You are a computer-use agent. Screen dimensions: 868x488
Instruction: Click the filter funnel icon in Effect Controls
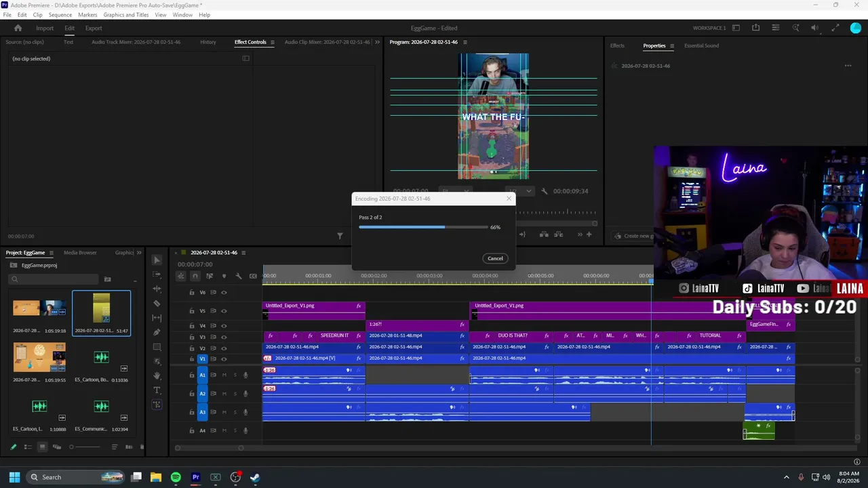(340, 236)
